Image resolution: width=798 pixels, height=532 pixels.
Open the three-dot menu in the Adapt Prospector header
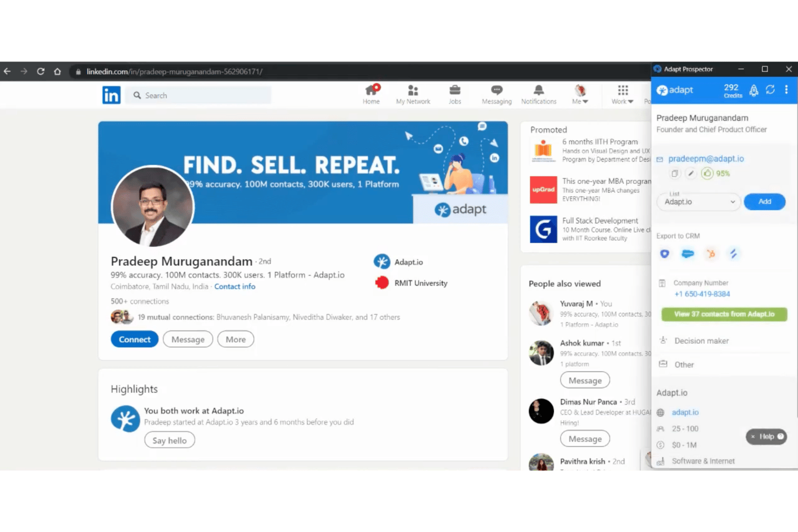coord(786,90)
